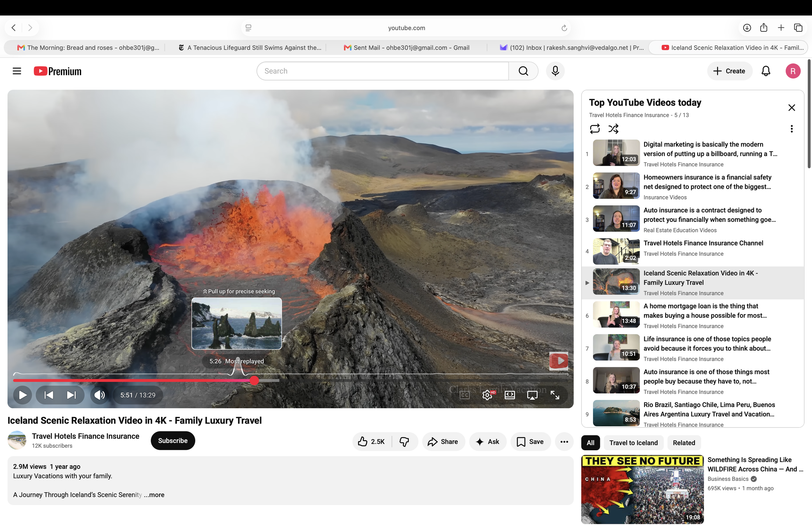Save the video with the Save button

point(530,442)
